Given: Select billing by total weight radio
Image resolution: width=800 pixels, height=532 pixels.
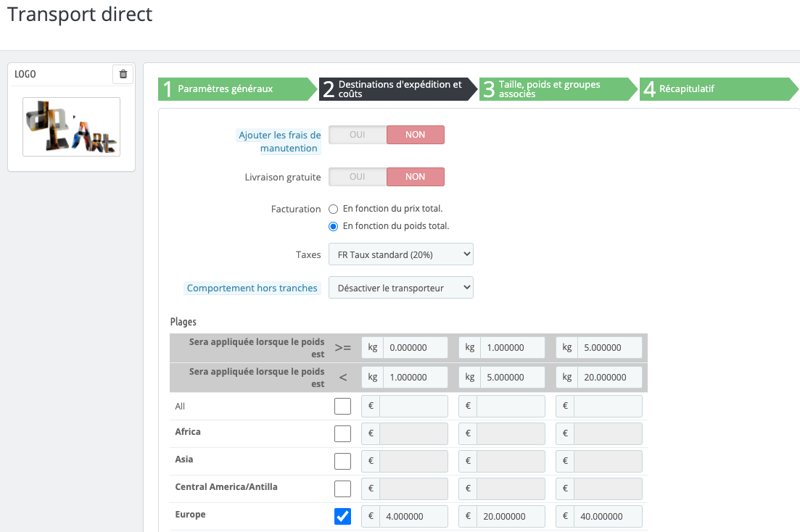Looking at the screenshot, I should [334, 226].
